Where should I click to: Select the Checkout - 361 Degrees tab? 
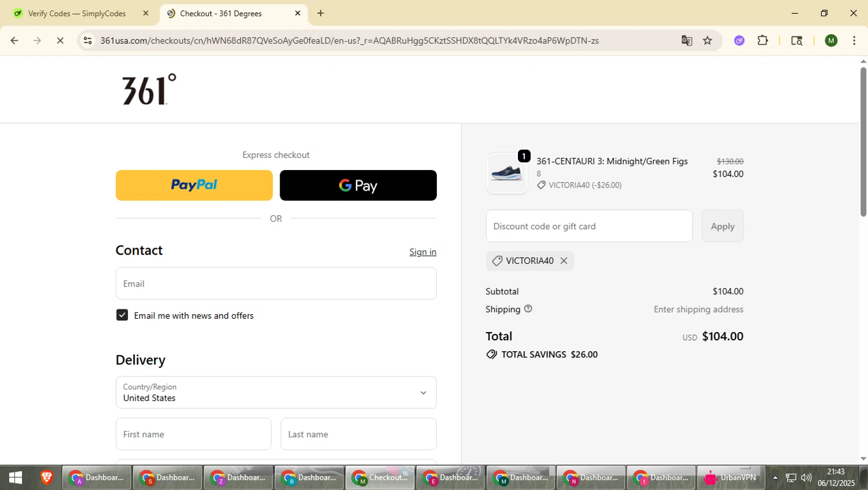point(220,13)
